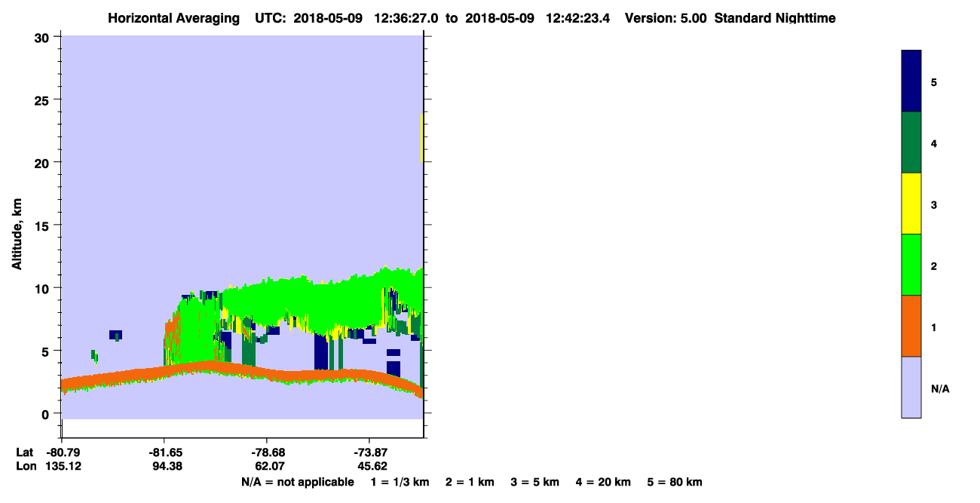This screenshot has width=980, height=503.
Task: Click the start time '12:36:27.0' in the title
Action: (408, 18)
